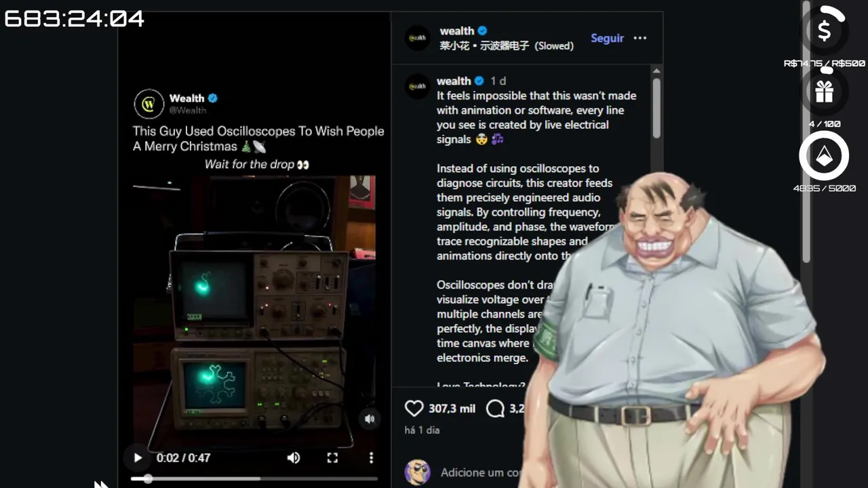Open comments via the speech bubble icon
This screenshot has width=868, height=488.
click(x=495, y=408)
